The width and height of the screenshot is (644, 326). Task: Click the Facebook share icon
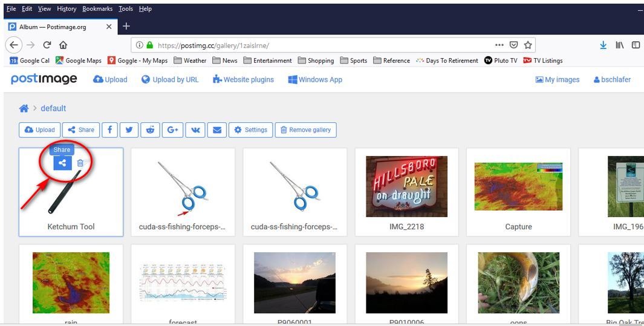(x=109, y=130)
